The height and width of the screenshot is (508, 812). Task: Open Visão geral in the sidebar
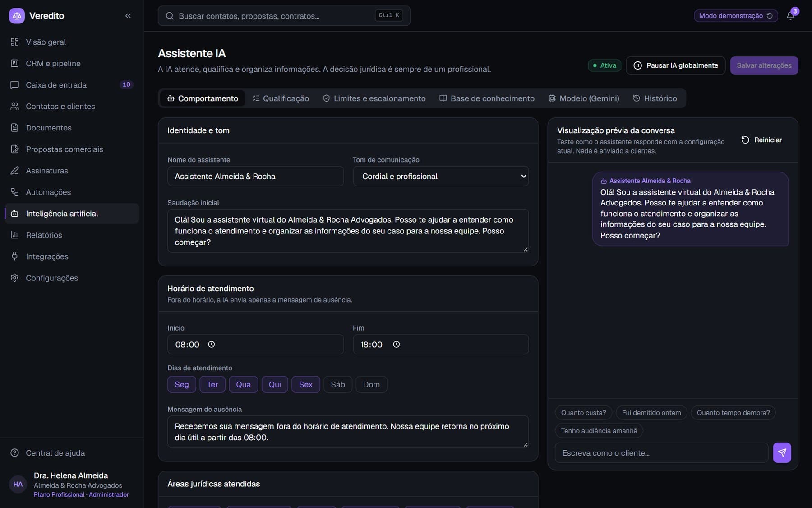tap(72, 42)
